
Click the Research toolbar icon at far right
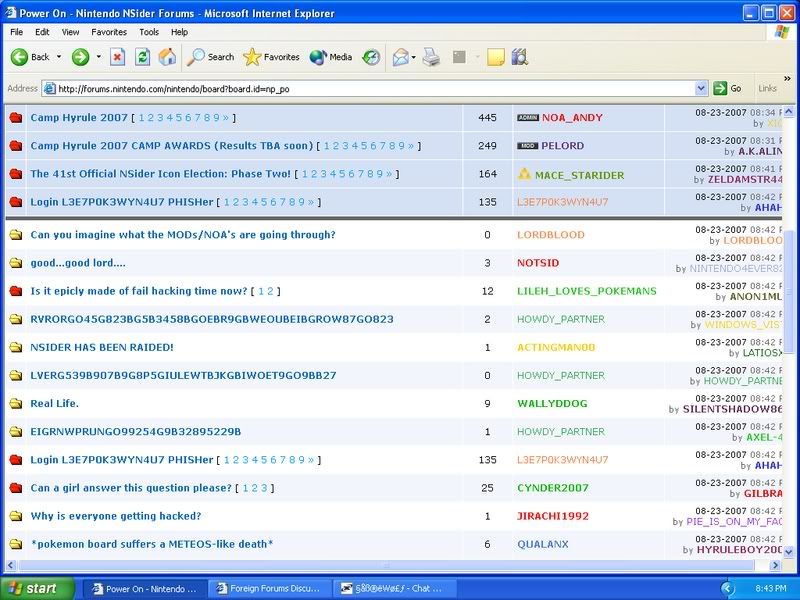tap(520, 57)
